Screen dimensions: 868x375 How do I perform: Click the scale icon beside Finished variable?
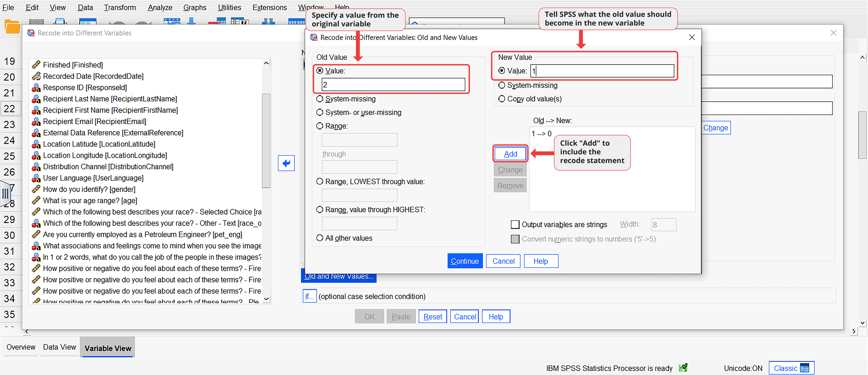[x=36, y=65]
